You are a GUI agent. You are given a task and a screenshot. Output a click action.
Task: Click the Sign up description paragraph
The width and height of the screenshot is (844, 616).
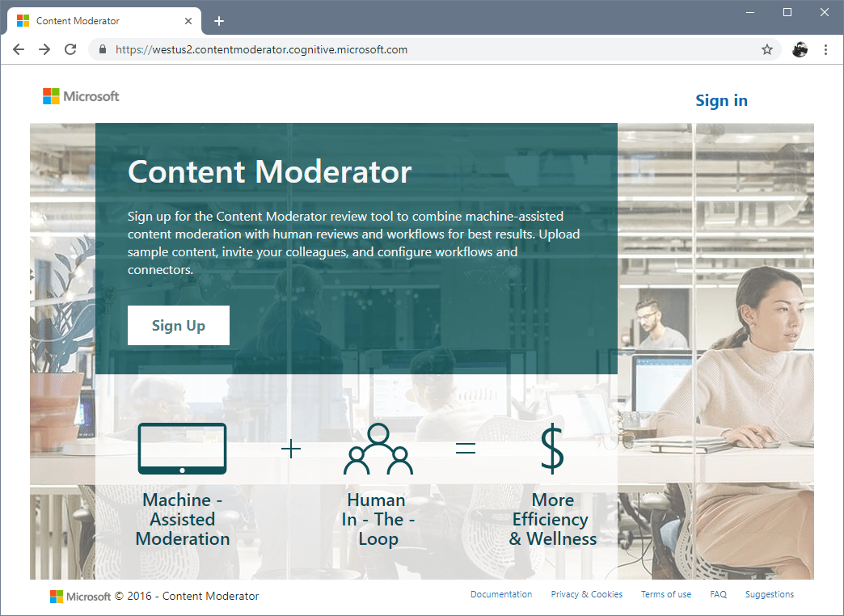353,243
